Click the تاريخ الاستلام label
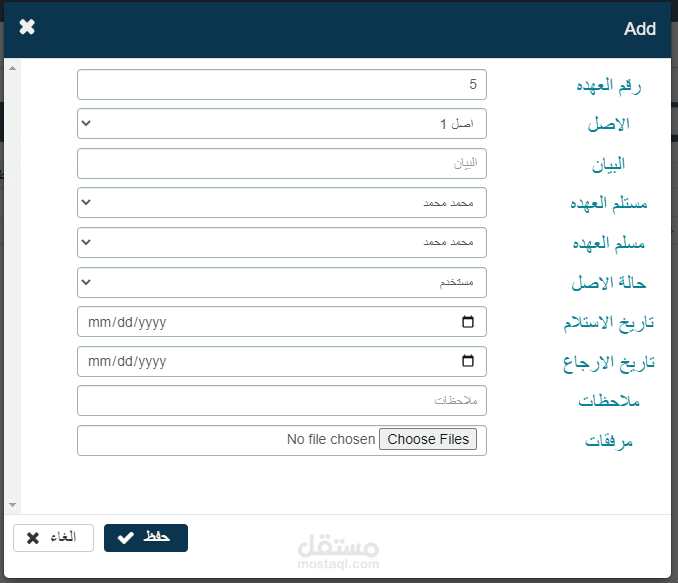The height and width of the screenshot is (583, 678). [608, 323]
